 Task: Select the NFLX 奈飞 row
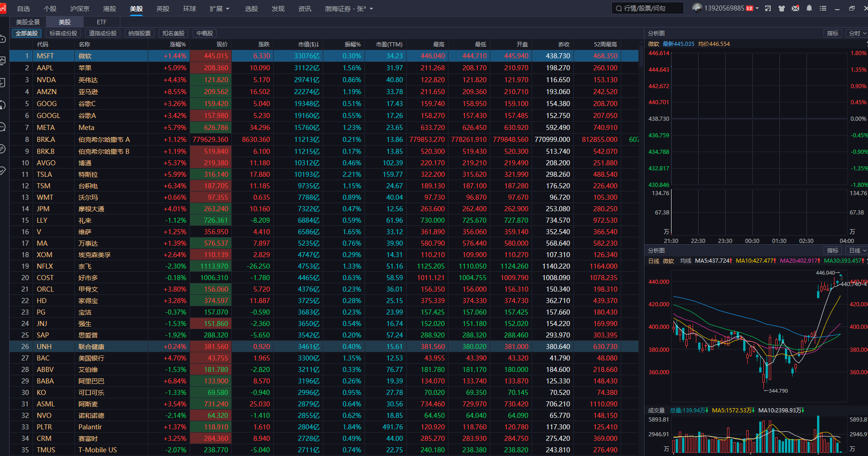pos(324,266)
